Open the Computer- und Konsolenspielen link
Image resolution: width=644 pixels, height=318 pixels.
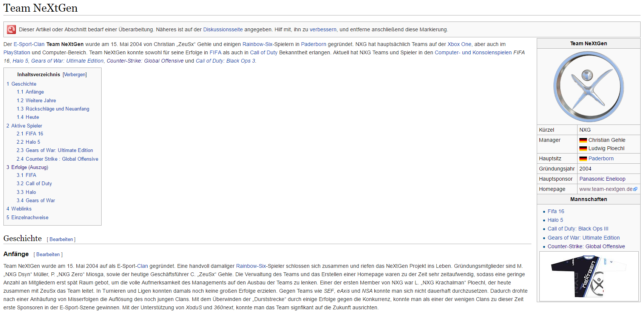(x=473, y=52)
